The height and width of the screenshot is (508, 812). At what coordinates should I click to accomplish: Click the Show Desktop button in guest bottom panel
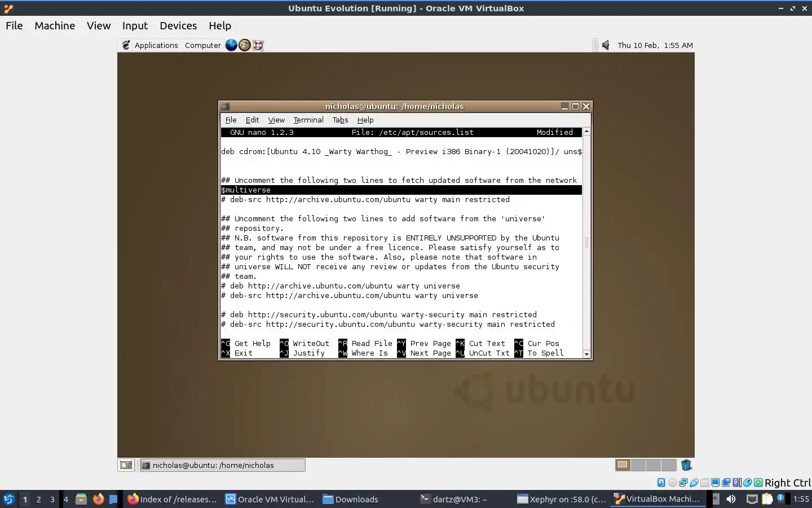[x=126, y=465]
